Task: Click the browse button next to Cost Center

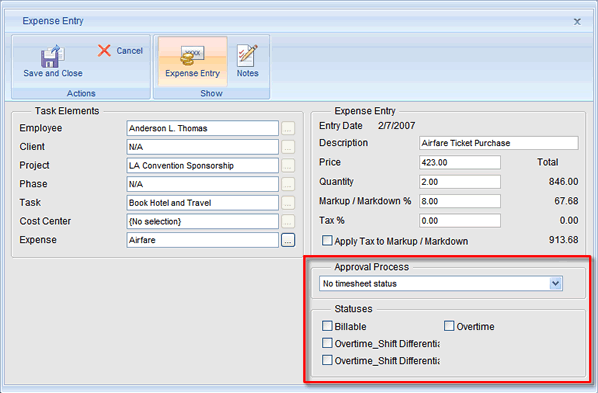Action: tap(288, 221)
